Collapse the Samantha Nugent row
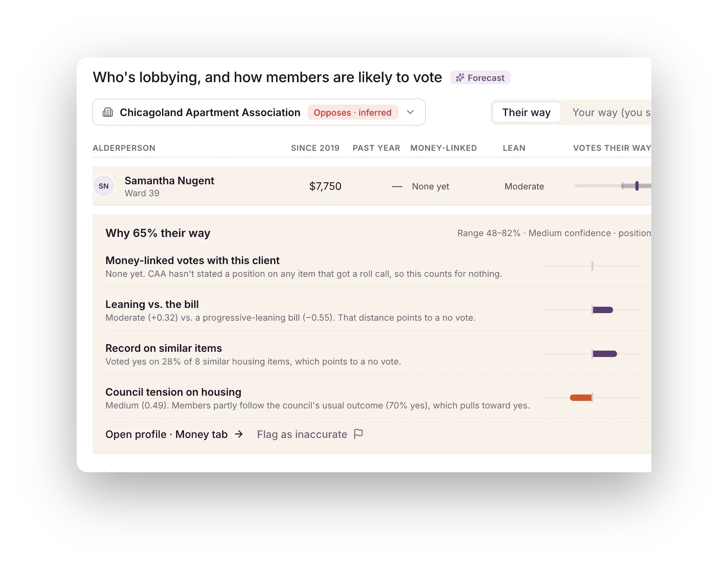The height and width of the screenshot is (568, 728). click(372, 186)
